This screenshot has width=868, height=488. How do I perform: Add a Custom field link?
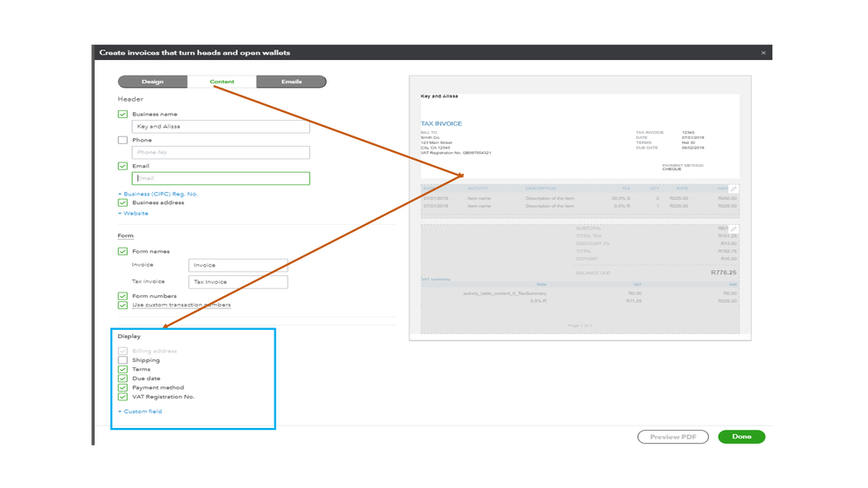(140, 411)
